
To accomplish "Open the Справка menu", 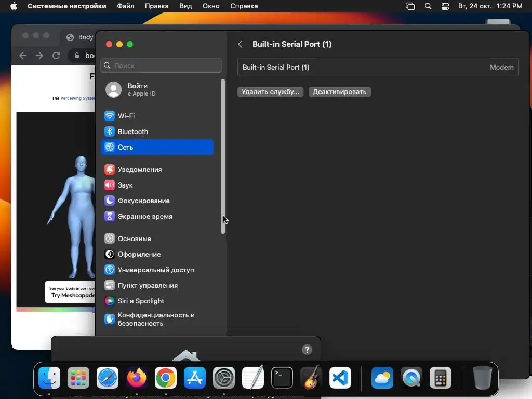I will tap(244, 6).
